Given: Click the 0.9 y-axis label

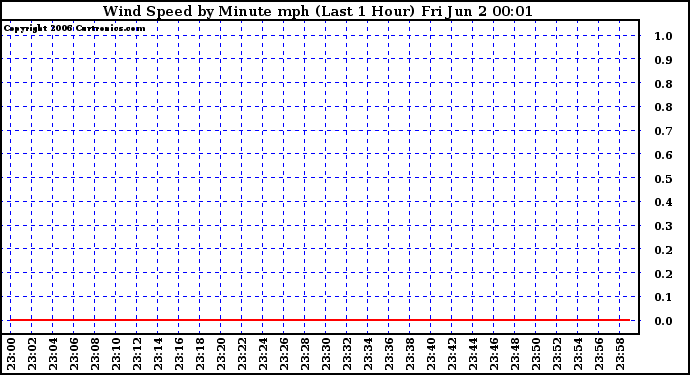Looking at the screenshot, I should 663,60.
